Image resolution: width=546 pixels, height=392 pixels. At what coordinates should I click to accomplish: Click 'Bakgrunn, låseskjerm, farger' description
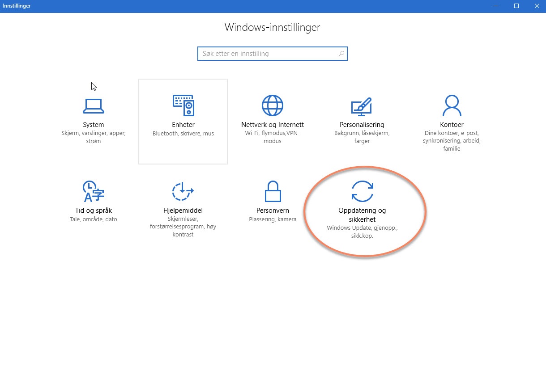[x=362, y=137]
